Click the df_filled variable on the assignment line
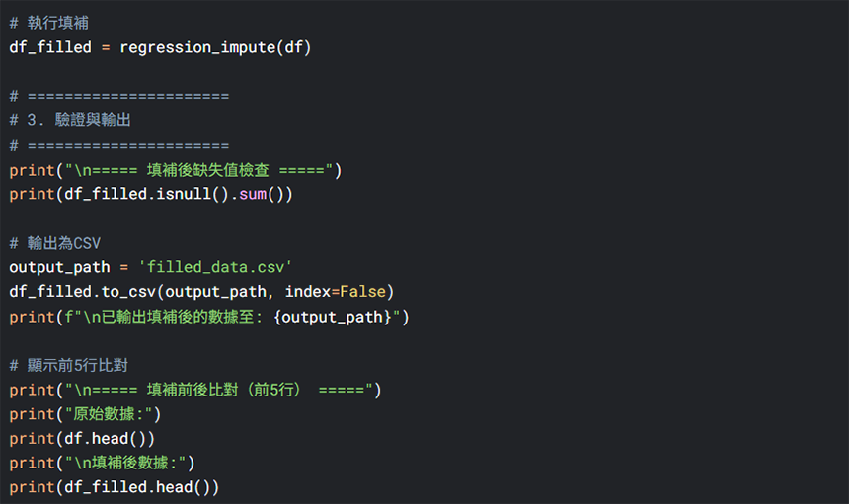This screenshot has width=849, height=504. [x=50, y=47]
